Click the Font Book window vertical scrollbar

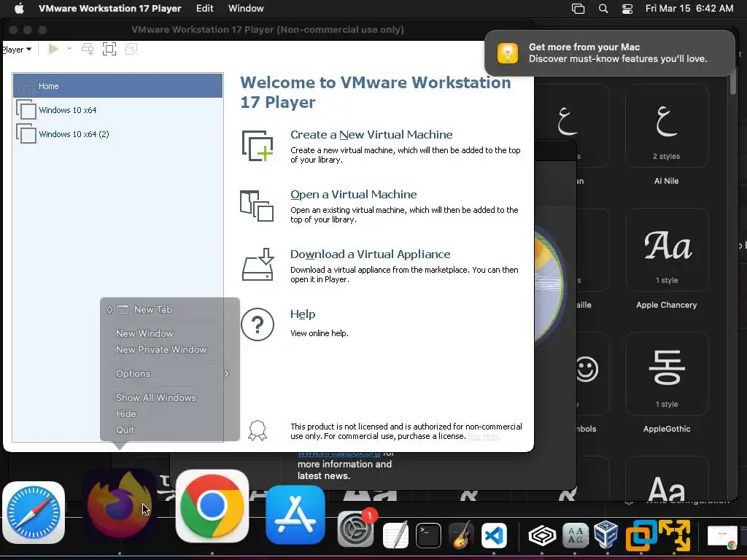733,81
